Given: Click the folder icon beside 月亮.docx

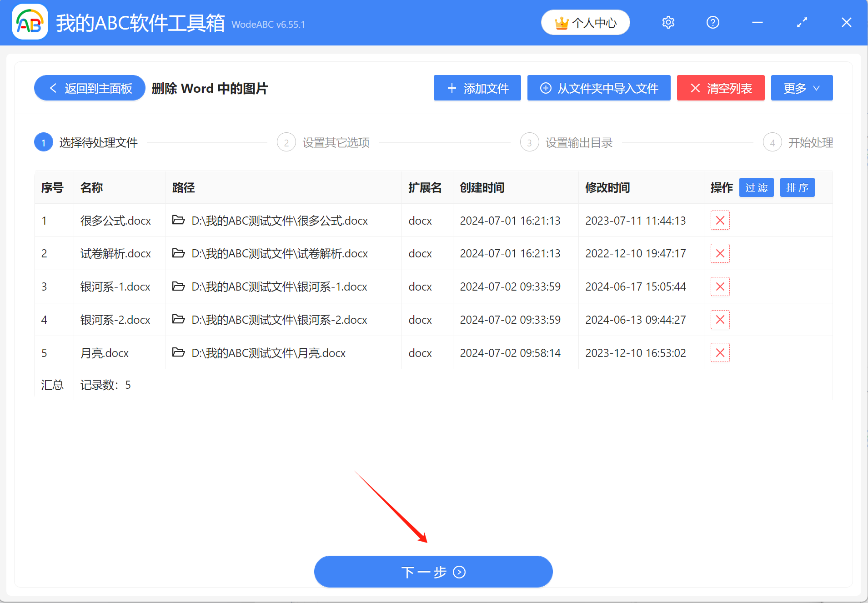Looking at the screenshot, I should pyautogui.click(x=178, y=352).
